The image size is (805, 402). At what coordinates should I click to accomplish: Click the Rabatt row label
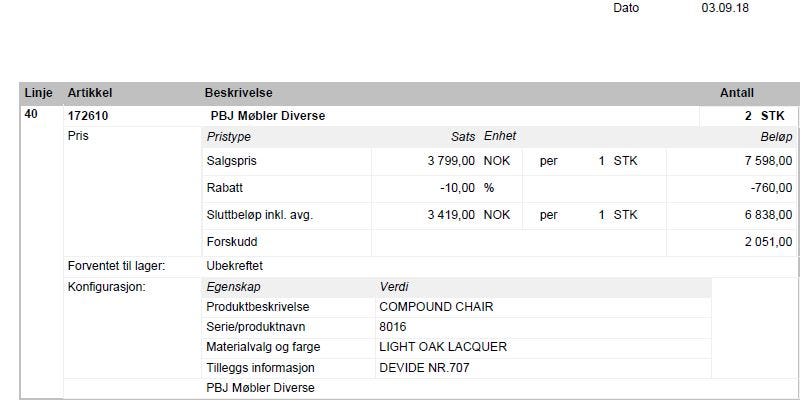click(x=224, y=188)
